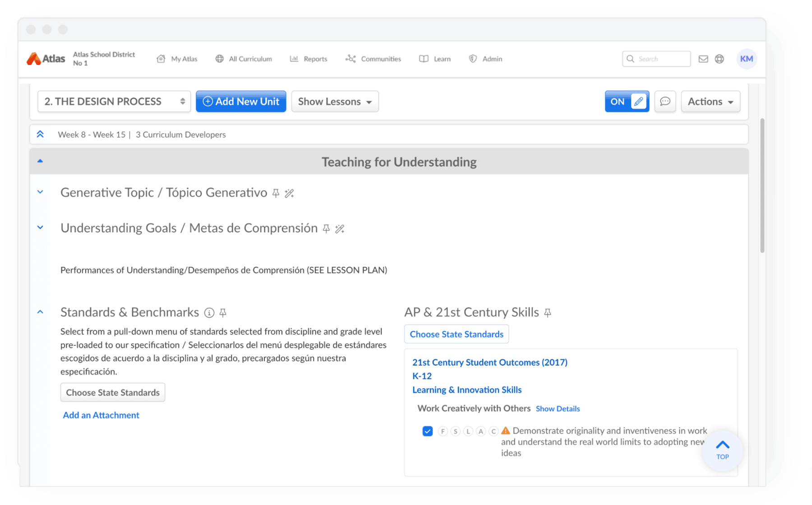Go to the Reports menu

click(x=309, y=59)
